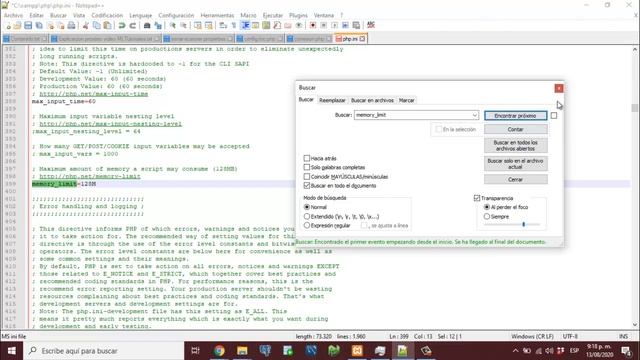Toggle show all characters icon

[x=234, y=25]
